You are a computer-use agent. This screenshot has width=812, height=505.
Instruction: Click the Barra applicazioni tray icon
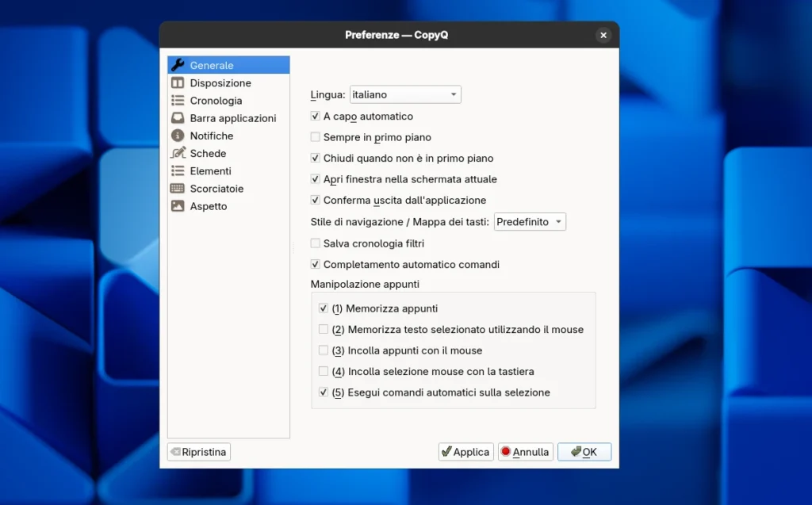click(x=178, y=118)
